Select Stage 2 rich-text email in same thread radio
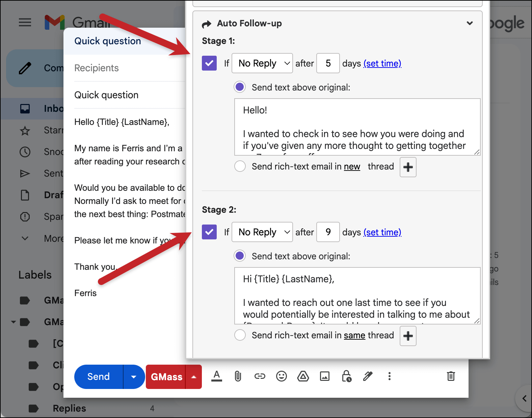This screenshot has height=418, width=532. (240, 335)
